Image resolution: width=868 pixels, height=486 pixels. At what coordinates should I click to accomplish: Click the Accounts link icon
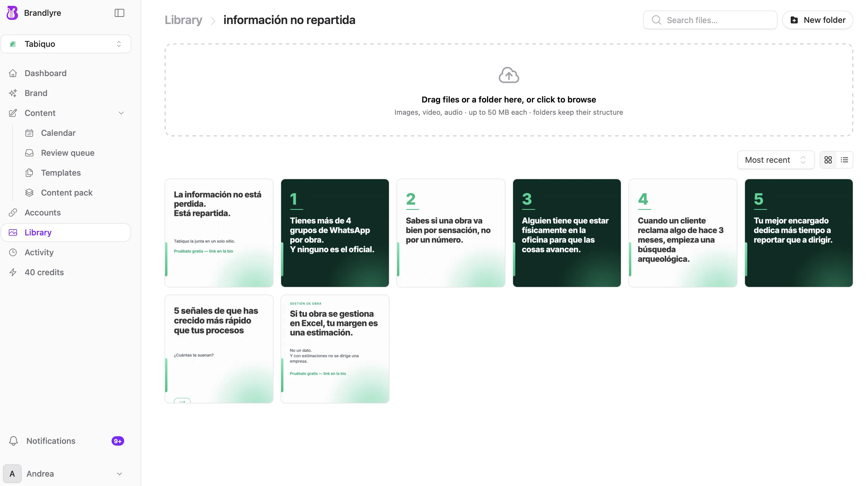tap(13, 212)
